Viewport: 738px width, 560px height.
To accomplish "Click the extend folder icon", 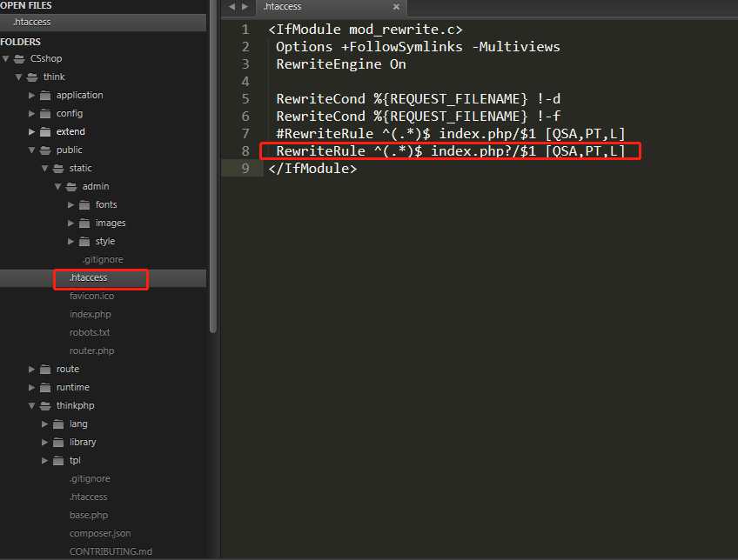I will pyautogui.click(x=45, y=132).
